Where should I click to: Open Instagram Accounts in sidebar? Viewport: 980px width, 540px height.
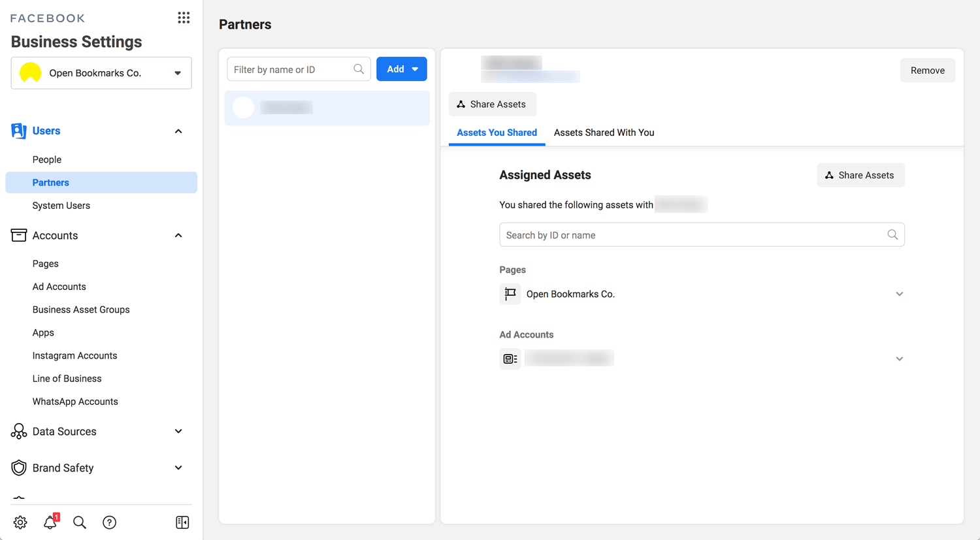tap(75, 356)
